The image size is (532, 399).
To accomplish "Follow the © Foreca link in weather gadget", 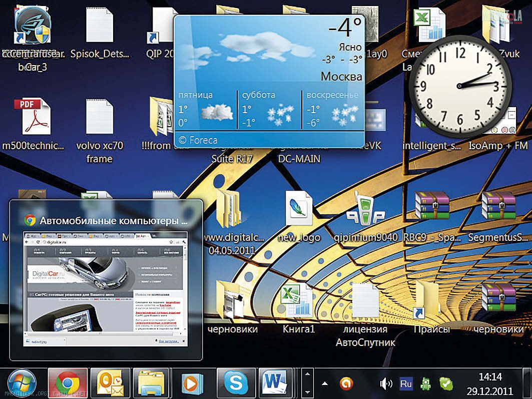I will point(198,140).
